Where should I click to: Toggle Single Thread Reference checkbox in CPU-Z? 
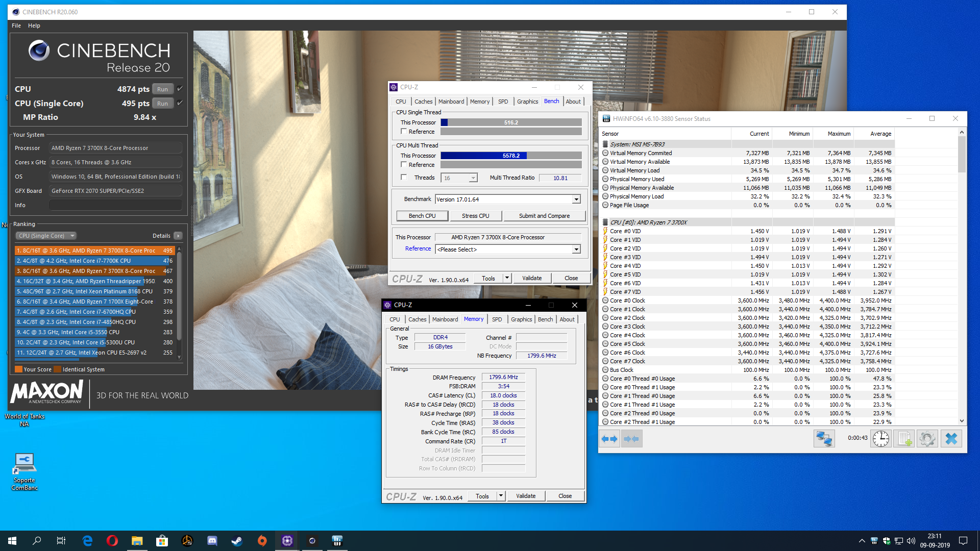[404, 132]
